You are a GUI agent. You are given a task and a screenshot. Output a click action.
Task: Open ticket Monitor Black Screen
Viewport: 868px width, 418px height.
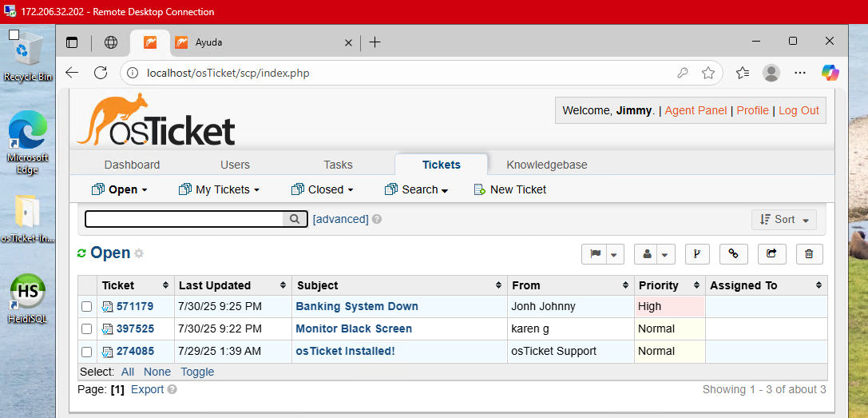coord(354,328)
